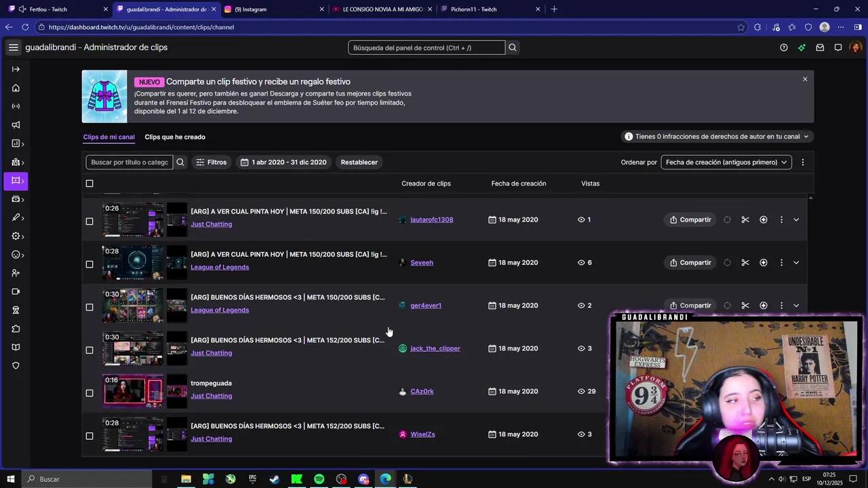
Task: Open File Explorer from the taskbar
Action: point(186,479)
